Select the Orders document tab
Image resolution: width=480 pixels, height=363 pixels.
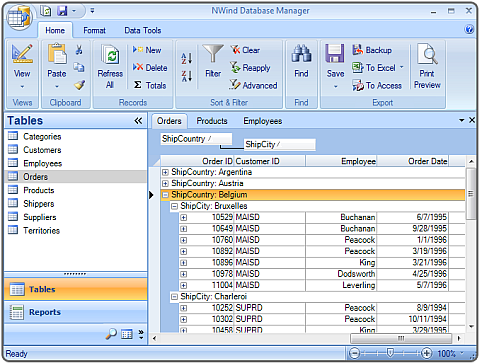pyautogui.click(x=169, y=121)
